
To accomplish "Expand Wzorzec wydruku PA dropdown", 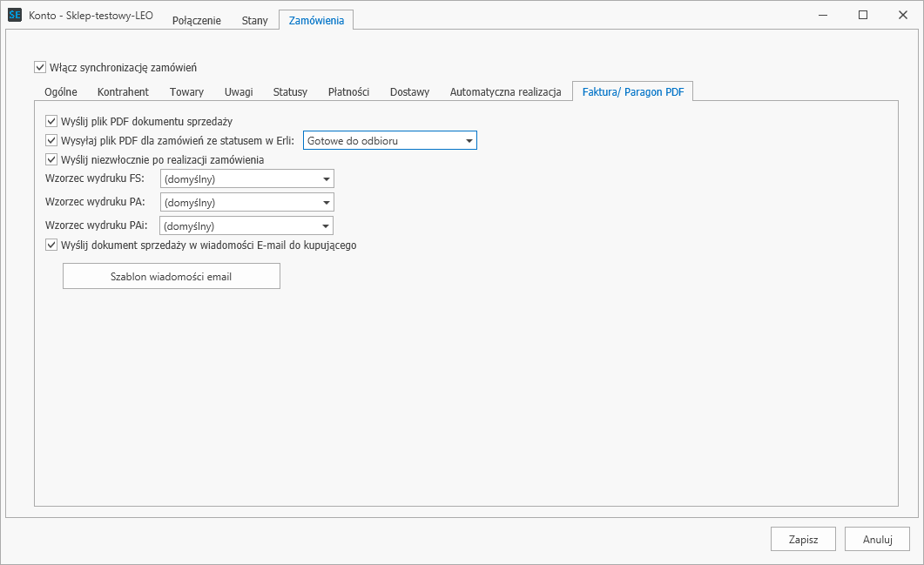I will pyautogui.click(x=247, y=202).
